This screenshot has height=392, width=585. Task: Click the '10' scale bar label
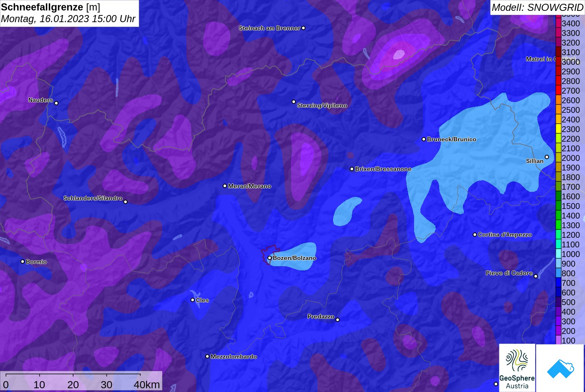39,384
